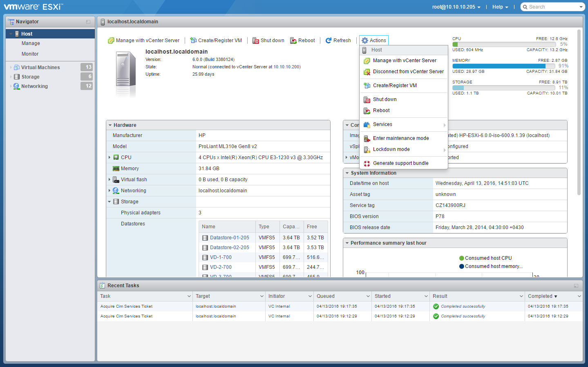This screenshot has height=367, width=588.
Task: Collapse the Hardware section
Action: (x=110, y=125)
